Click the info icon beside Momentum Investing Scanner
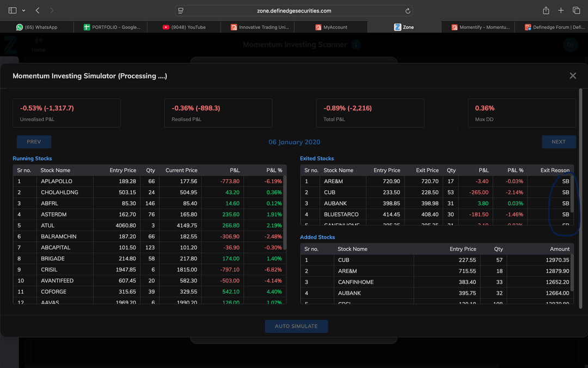Viewport: 588px width, 368px height. coord(356,45)
